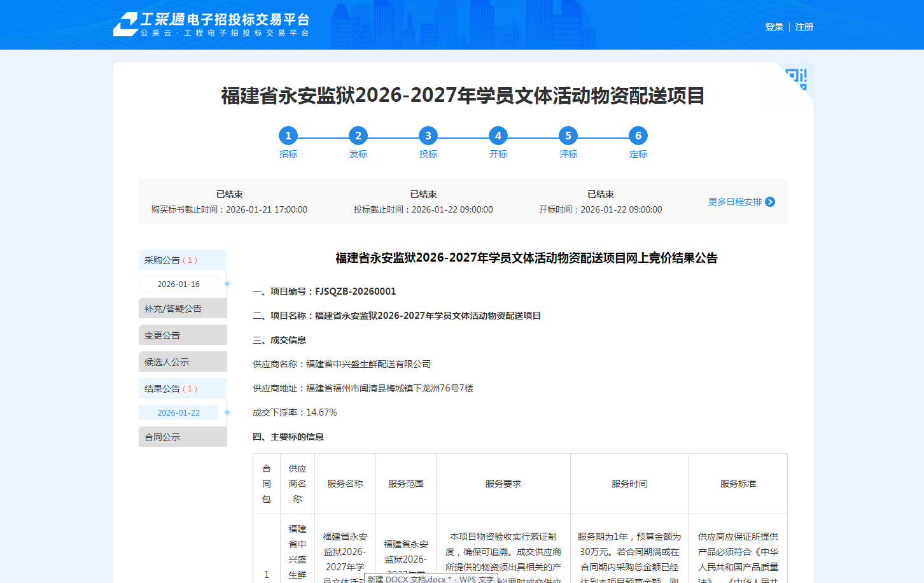Image resolution: width=924 pixels, height=583 pixels.
Task: Select the 2026-01-16 date entry
Action: 179,284
